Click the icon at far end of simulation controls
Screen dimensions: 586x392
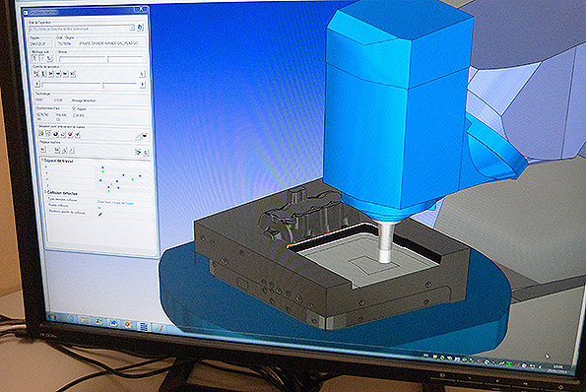point(142,74)
